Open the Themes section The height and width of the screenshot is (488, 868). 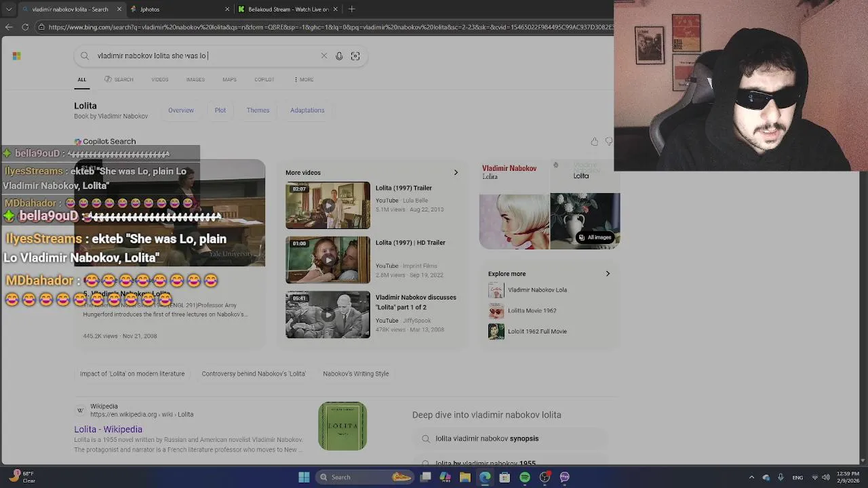click(258, 110)
